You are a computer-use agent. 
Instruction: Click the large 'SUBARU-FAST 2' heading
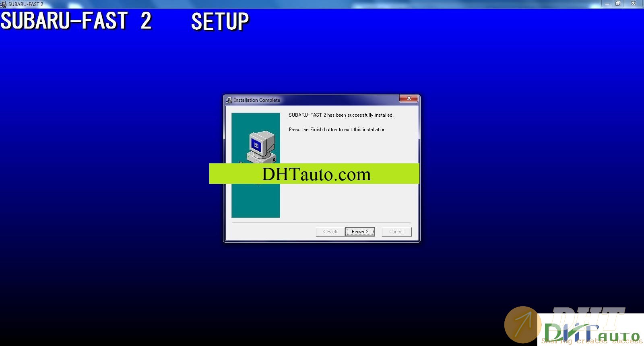pos(76,21)
